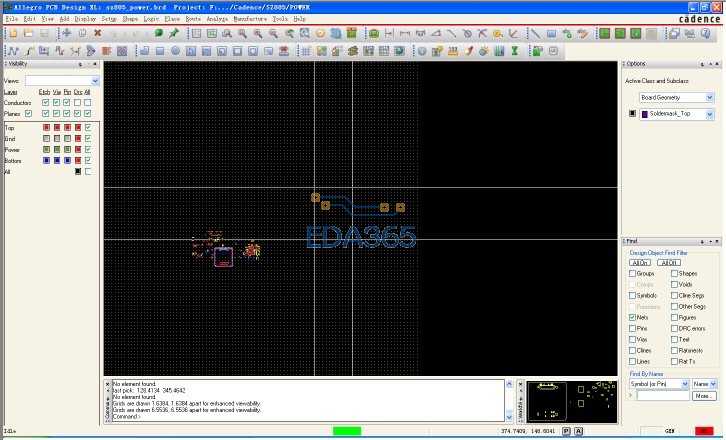The height and width of the screenshot is (440, 726).
Task: Enable the Pins checkbox in Find filter
Action: pyautogui.click(x=632, y=328)
